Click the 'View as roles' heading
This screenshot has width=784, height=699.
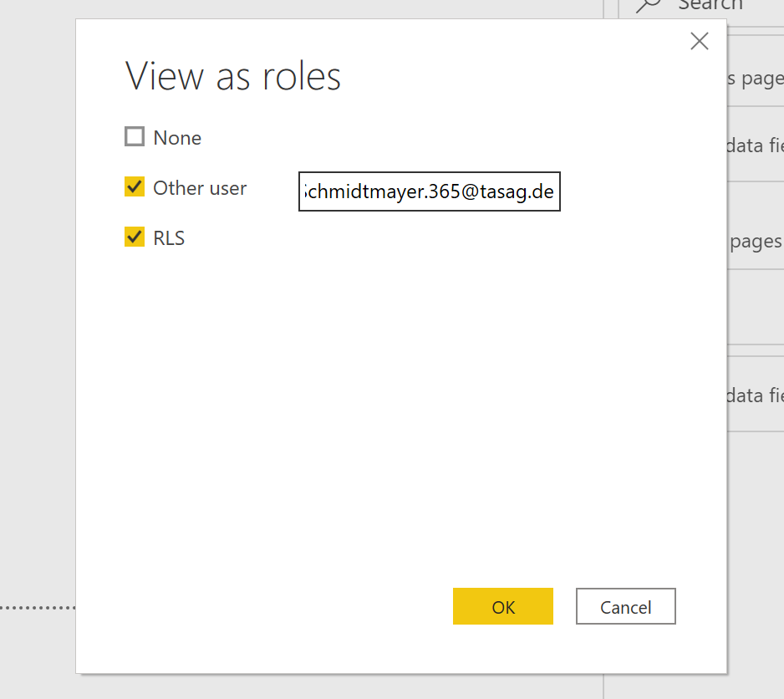click(232, 76)
